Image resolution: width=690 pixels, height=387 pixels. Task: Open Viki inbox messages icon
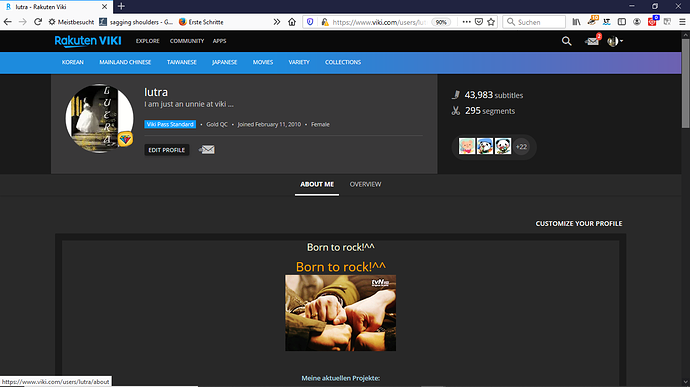coord(592,41)
